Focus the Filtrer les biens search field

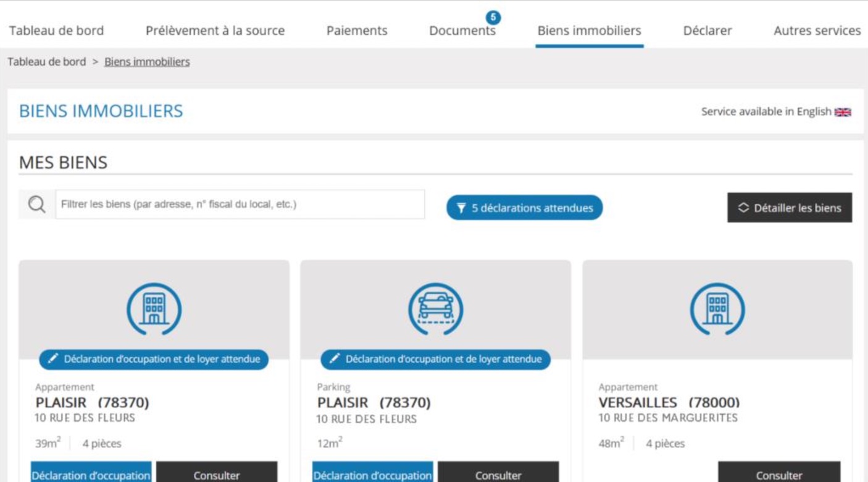(240, 205)
